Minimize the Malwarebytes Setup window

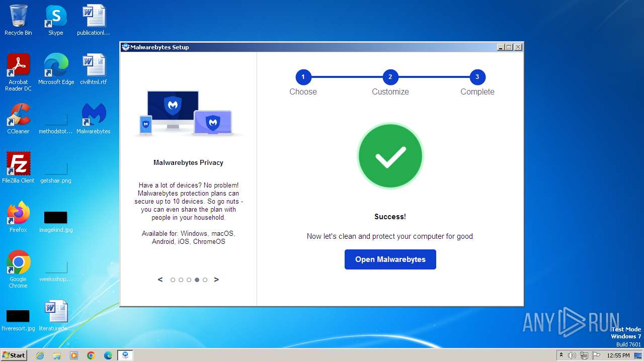[501, 47]
